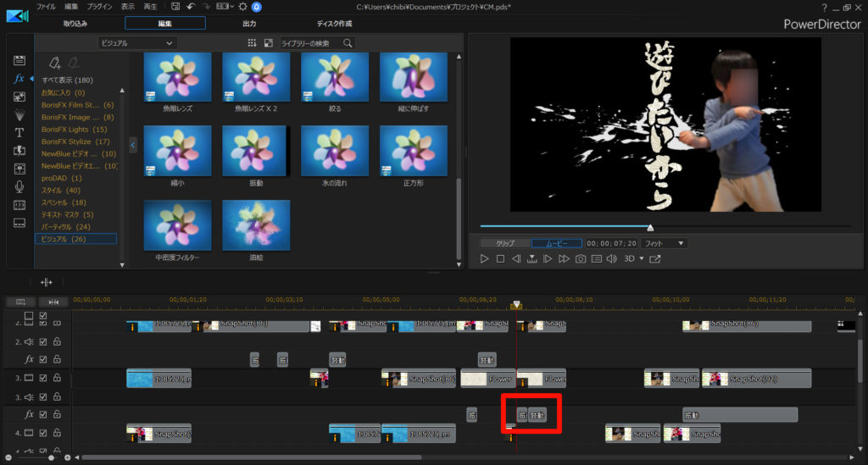Viewport: 868px width, 465px height.
Task: Open preview quality settings icon
Action: [596, 259]
